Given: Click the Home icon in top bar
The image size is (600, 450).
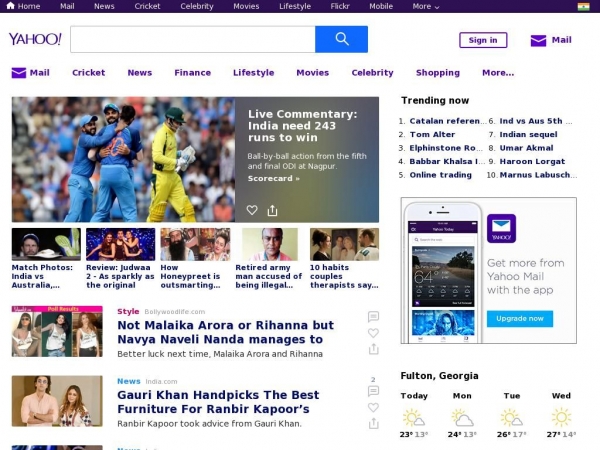Looking at the screenshot, I should 11,6.
